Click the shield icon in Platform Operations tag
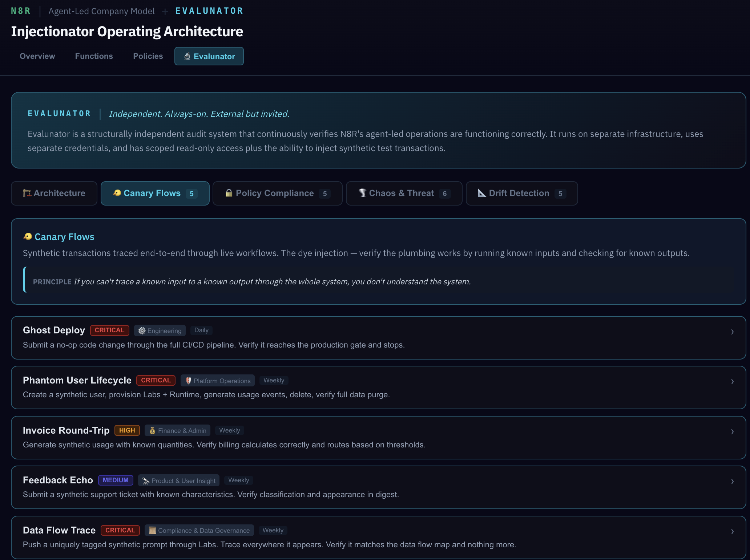The width and height of the screenshot is (750, 560). click(x=188, y=381)
